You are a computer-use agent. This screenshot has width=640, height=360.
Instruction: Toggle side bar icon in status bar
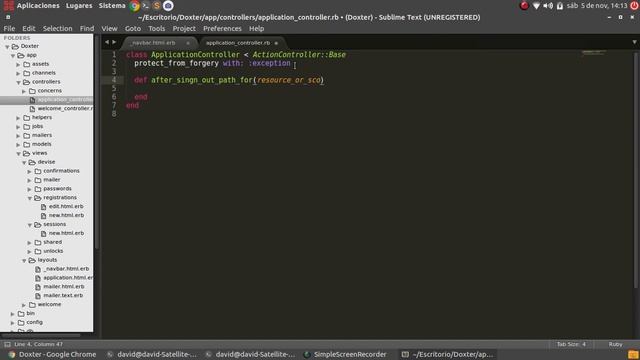(7, 344)
